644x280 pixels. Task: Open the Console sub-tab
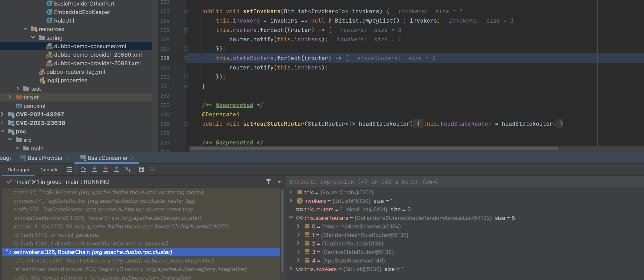49,170
